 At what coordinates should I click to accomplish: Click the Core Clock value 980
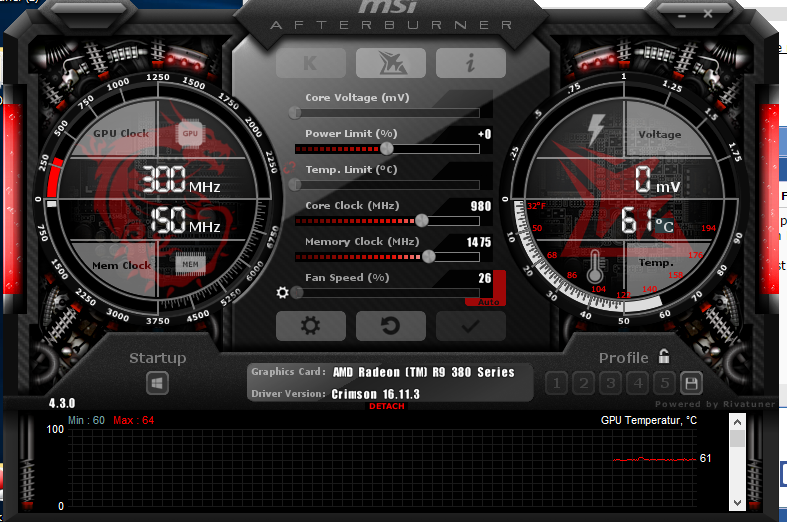click(481, 206)
